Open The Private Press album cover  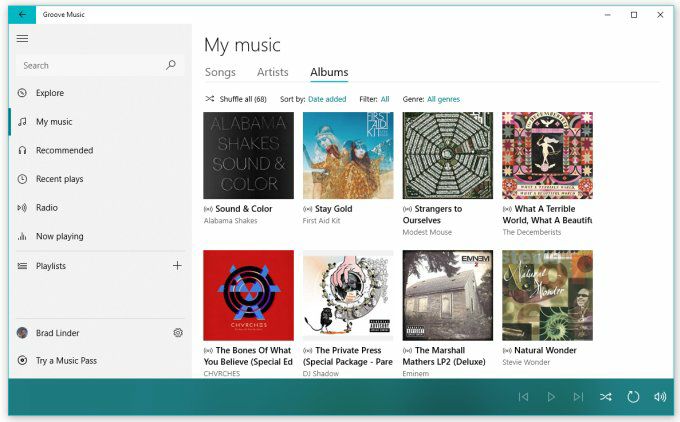(348, 295)
